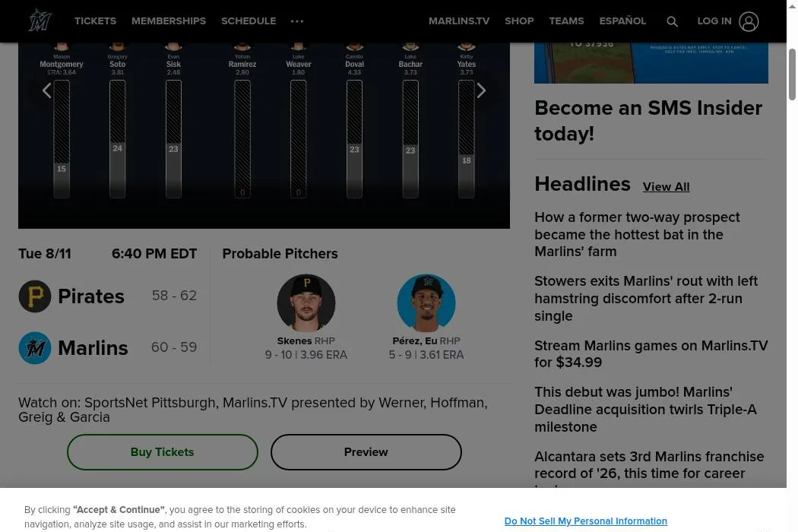
Task: Click the Pirates team logo
Action: point(35,296)
